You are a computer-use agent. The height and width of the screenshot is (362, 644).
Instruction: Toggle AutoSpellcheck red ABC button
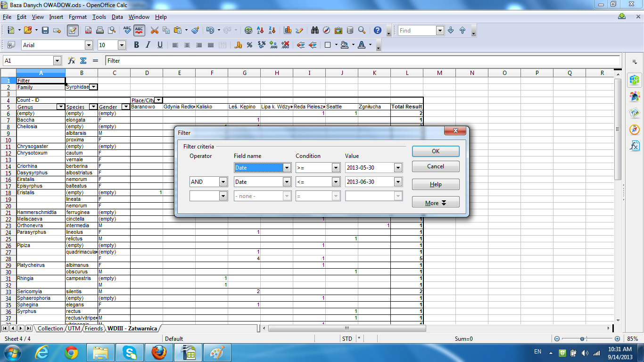(139, 30)
